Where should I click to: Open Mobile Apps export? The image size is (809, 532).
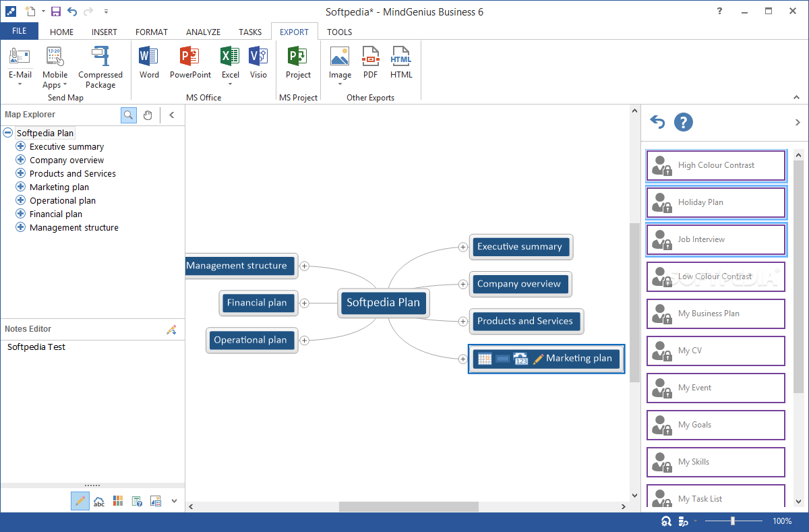55,67
